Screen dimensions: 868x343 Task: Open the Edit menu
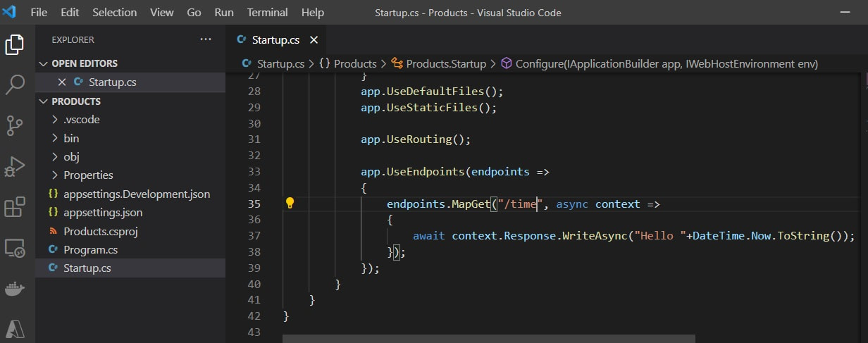(x=70, y=12)
